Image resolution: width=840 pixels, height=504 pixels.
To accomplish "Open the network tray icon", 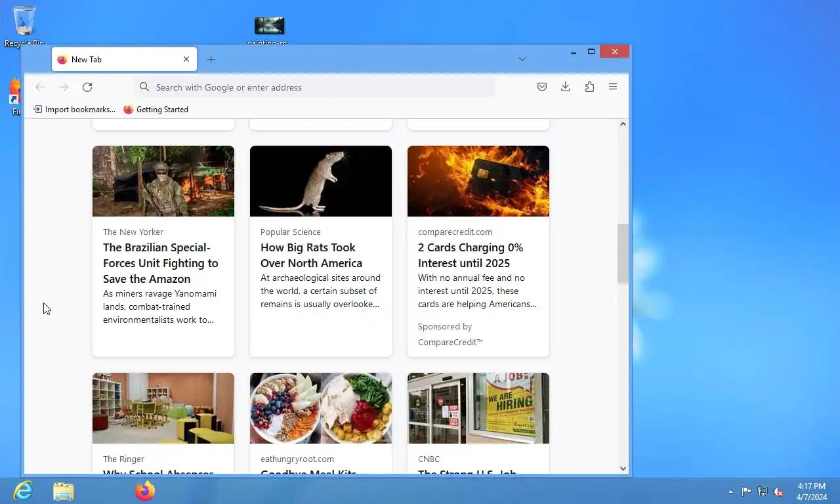I will click(763, 491).
